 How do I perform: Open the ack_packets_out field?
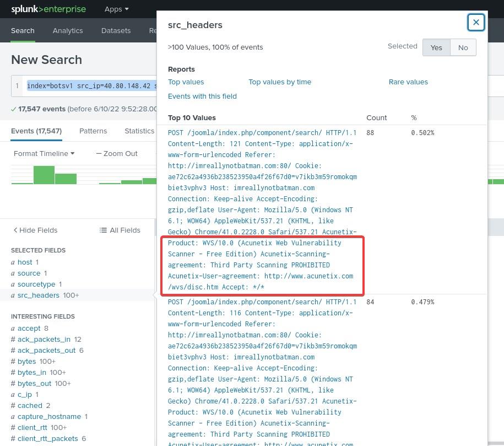click(x=47, y=350)
